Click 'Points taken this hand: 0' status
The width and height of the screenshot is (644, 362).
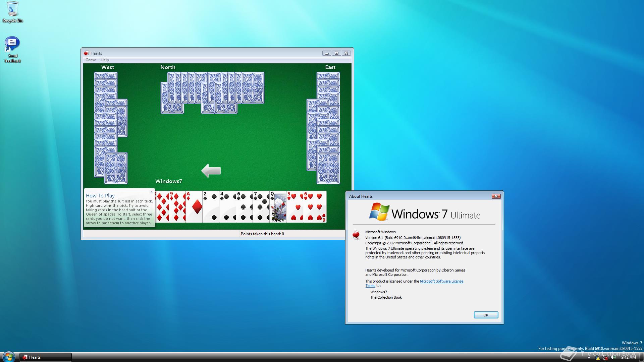click(x=262, y=234)
